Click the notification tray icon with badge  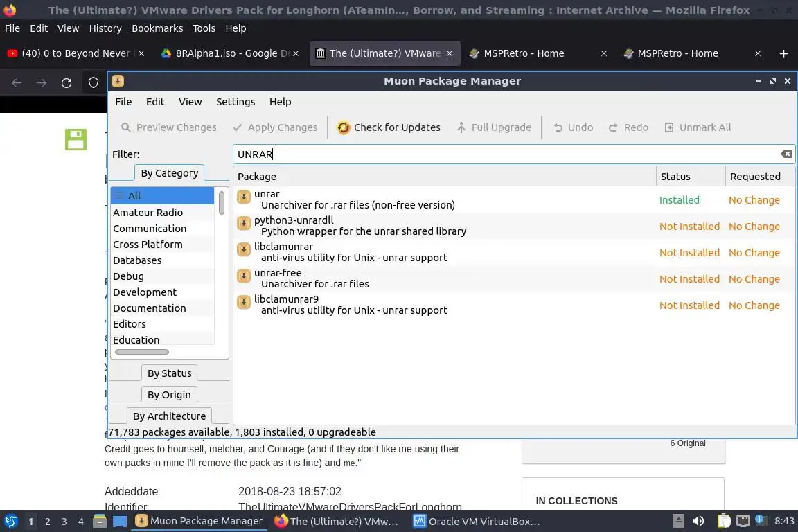[x=760, y=520]
